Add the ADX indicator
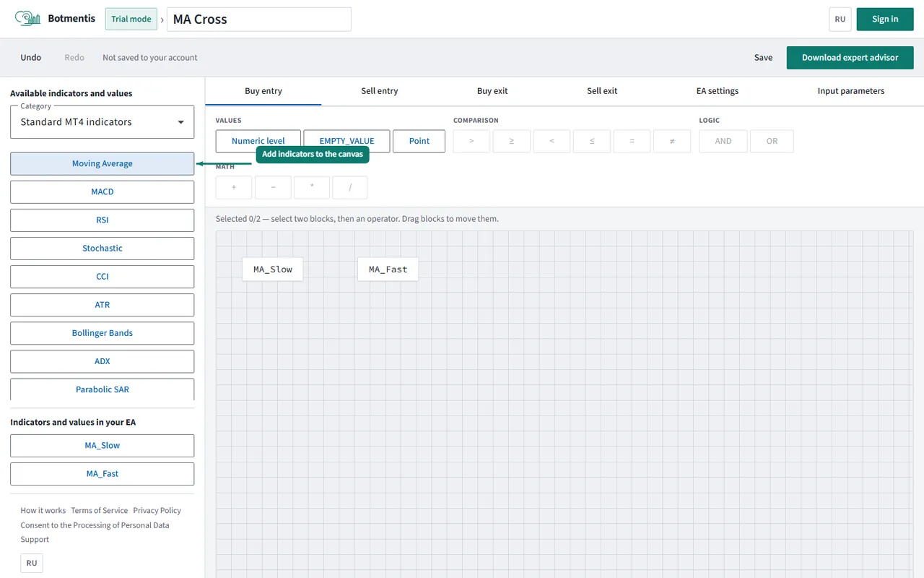This screenshot has width=924, height=578. coord(103,361)
